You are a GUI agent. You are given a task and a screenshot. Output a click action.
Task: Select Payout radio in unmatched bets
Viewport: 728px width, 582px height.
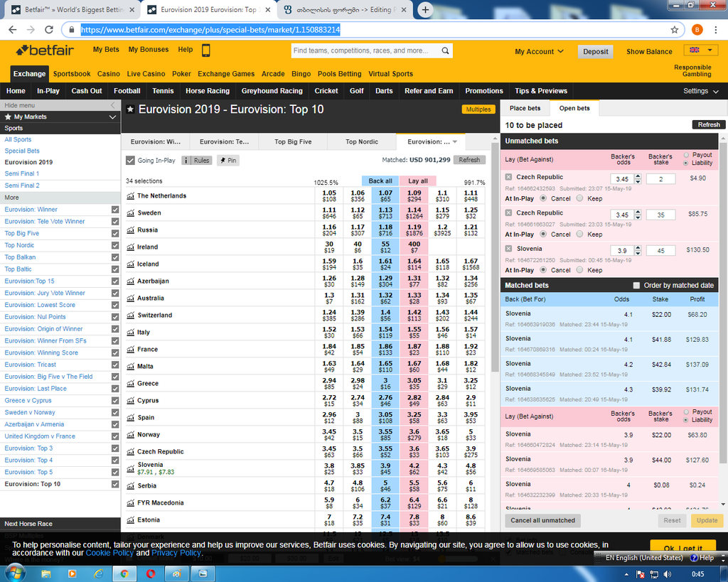tap(686, 155)
